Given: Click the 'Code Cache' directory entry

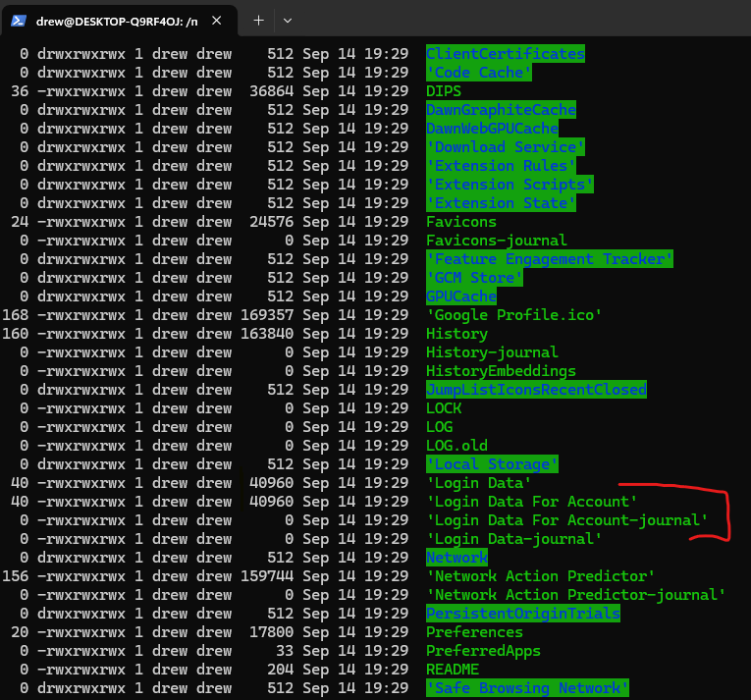Looking at the screenshot, I should pyautogui.click(x=479, y=73).
